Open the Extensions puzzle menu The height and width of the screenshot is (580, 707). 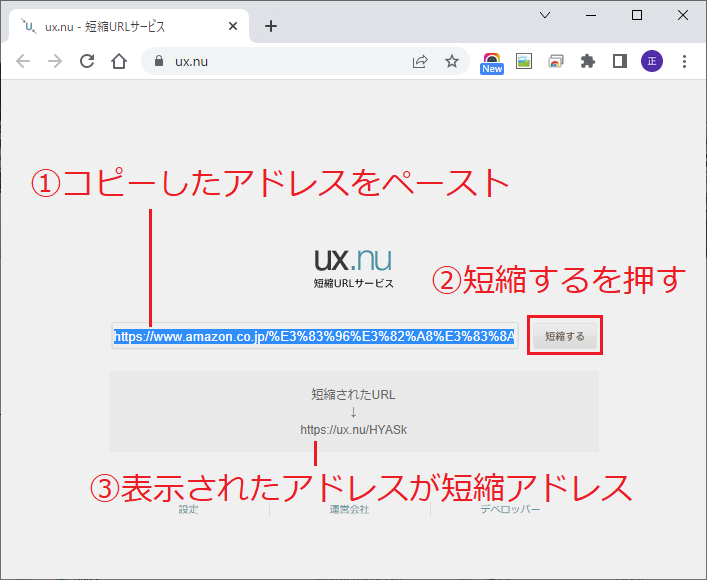(x=588, y=61)
